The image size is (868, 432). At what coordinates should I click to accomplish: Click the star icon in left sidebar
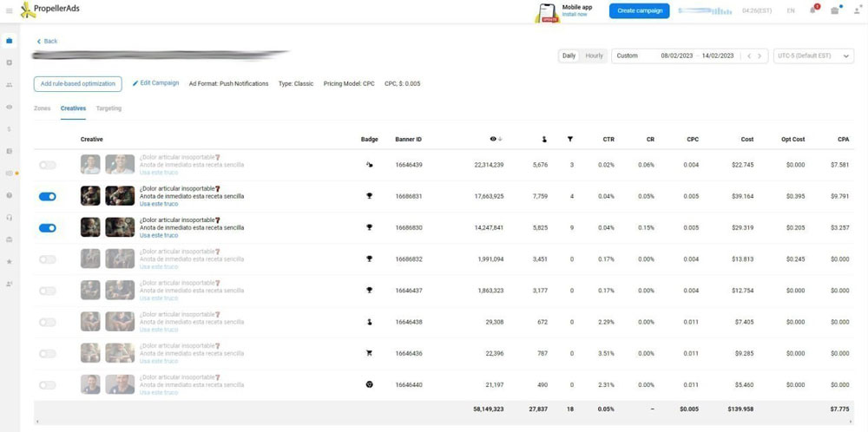tap(10, 261)
